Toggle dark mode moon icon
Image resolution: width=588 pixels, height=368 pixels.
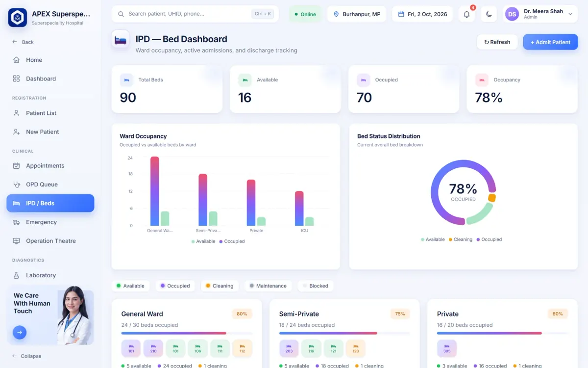pyautogui.click(x=489, y=14)
